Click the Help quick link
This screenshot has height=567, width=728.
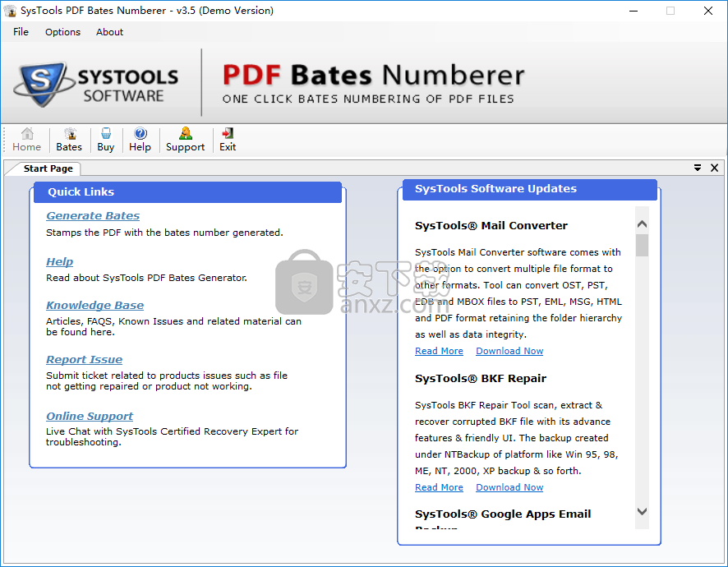59,262
